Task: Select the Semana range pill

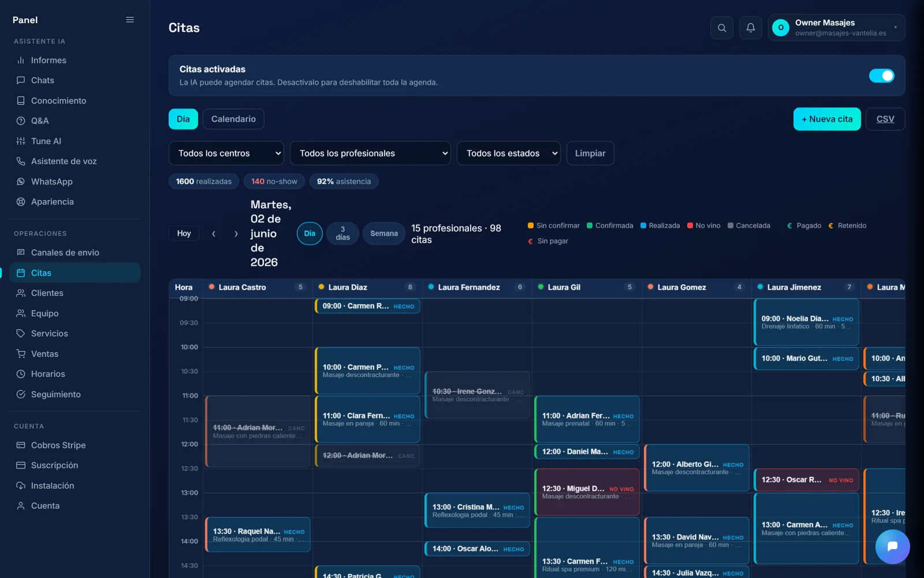Action: 384,234
